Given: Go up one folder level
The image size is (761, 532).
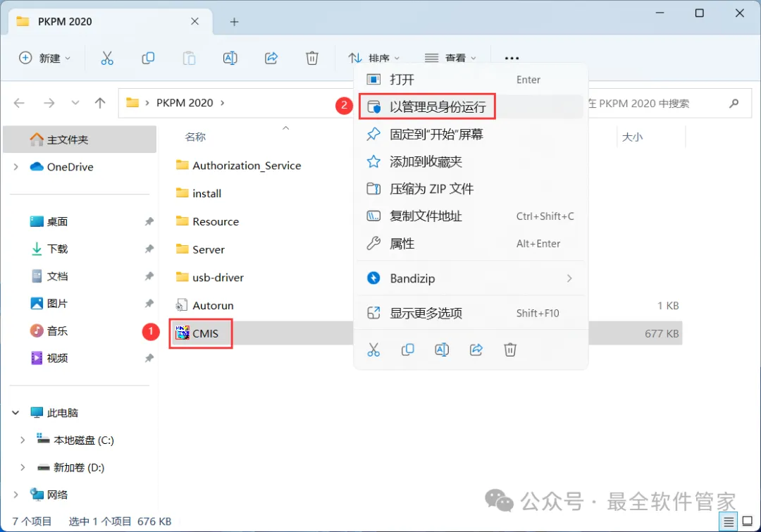Looking at the screenshot, I should coord(100,103).
